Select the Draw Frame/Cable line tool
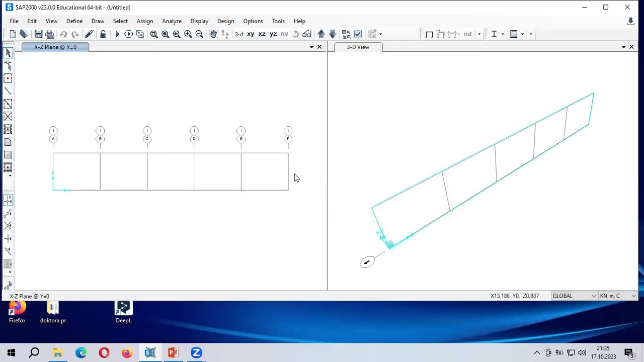Viewport: 644px width, 362px height. (8, 91)
